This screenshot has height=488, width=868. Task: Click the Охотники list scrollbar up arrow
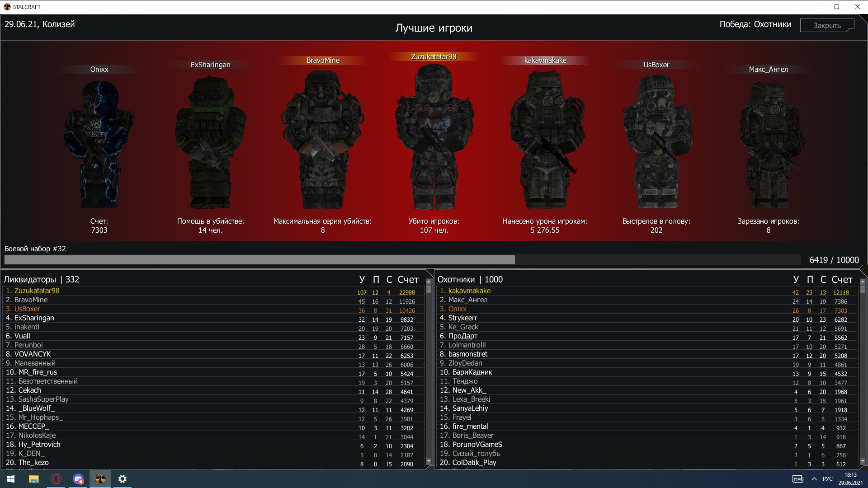coord(863,282)
